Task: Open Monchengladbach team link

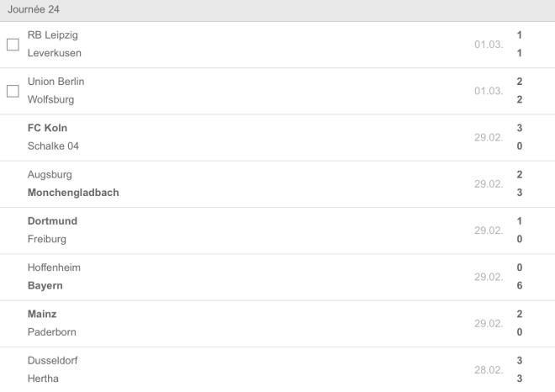Action: [73, 193]
